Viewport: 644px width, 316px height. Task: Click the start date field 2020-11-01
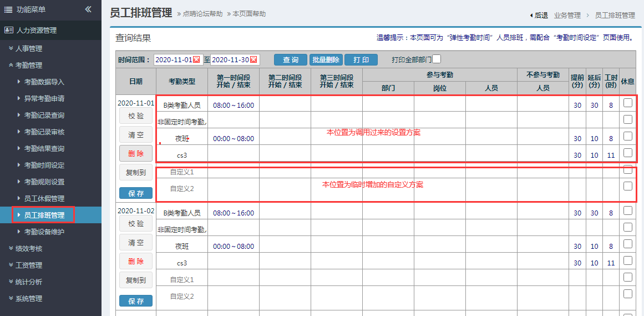tap(173, 60)
